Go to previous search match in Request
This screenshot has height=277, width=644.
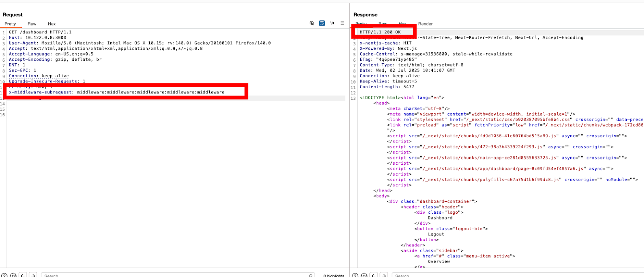click(x=23, y=275)
